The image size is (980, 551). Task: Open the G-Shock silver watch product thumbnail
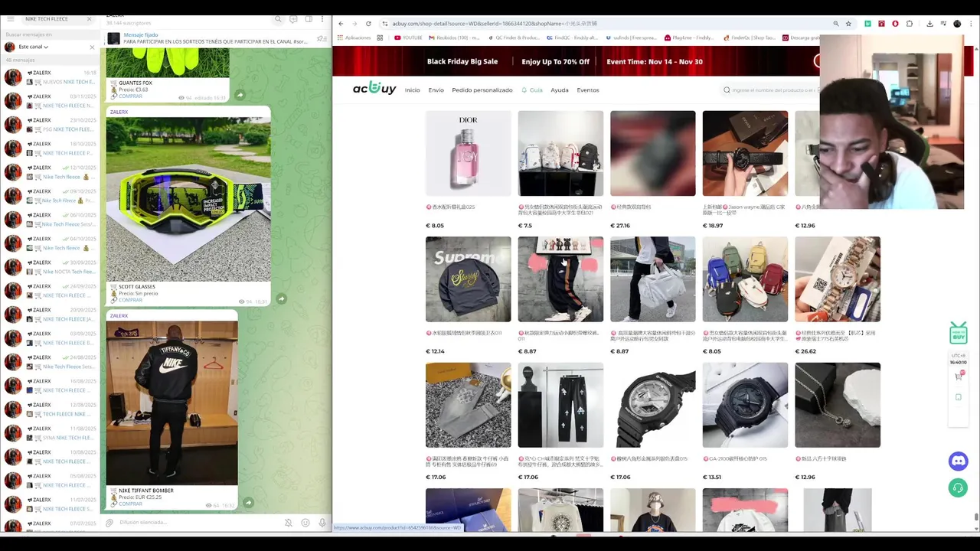[653, 405]
